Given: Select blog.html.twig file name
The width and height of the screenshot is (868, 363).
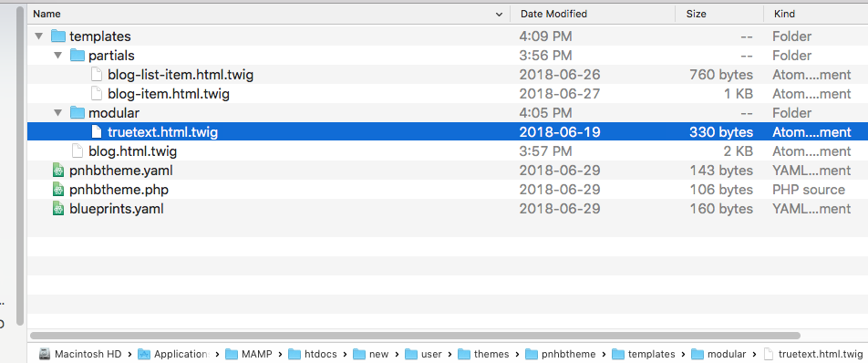Looking at the screenshot, I should click(133, 151).
